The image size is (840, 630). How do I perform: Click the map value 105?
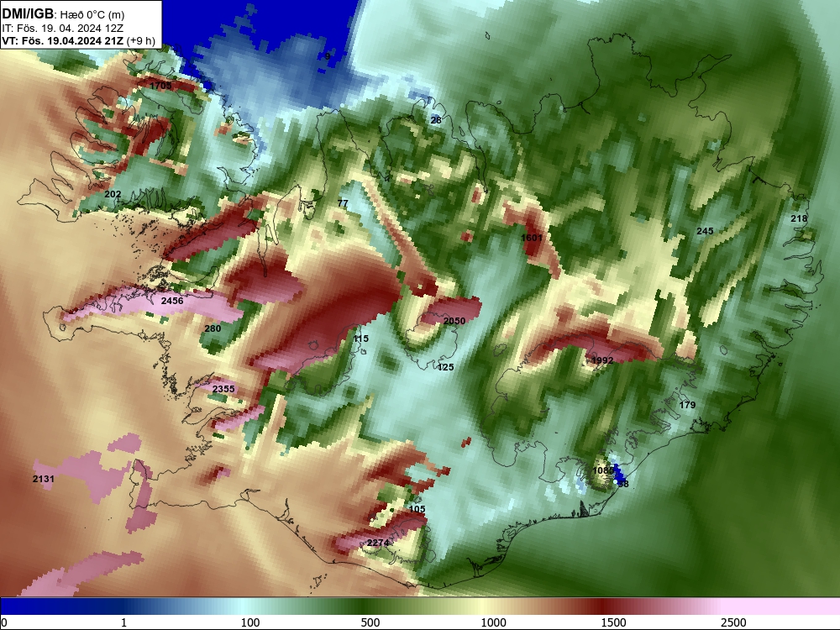pos(417,509)
